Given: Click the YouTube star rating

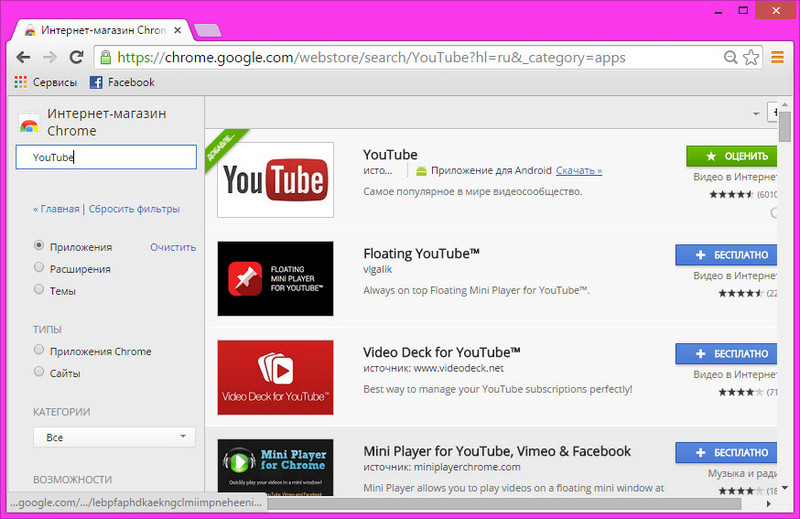Looking at the screenshot, I should click(x=731, y=194).
